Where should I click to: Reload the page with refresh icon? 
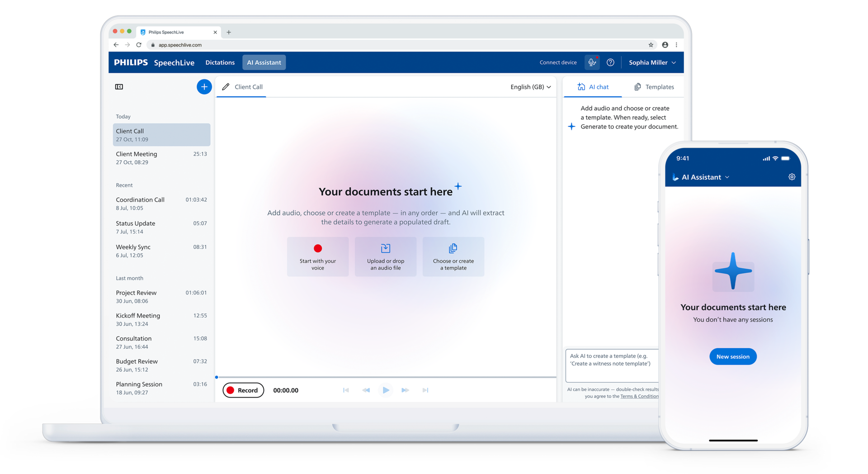click(139, 45)
